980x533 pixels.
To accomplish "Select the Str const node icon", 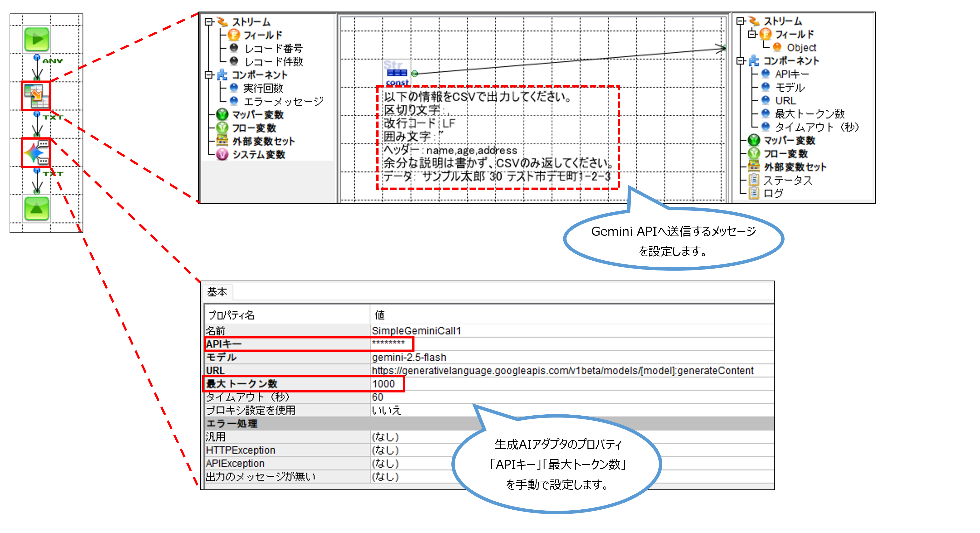I will point(397,72).
